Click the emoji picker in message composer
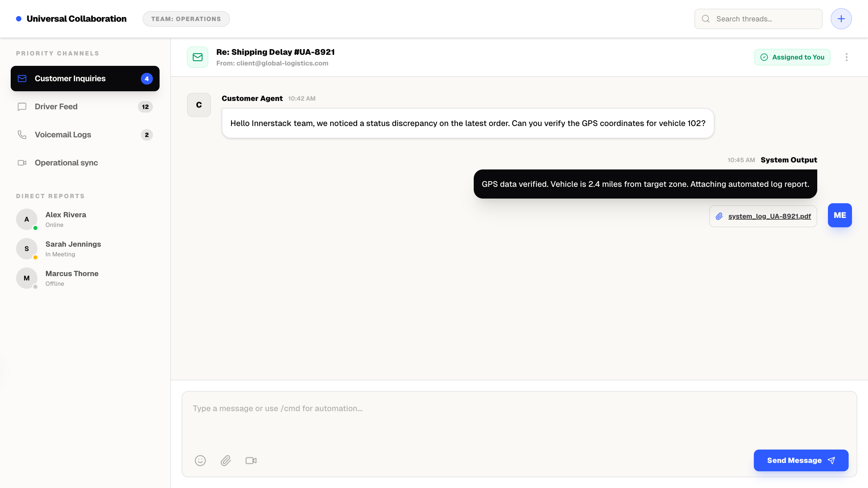868x488 pixels. (201, 460)
